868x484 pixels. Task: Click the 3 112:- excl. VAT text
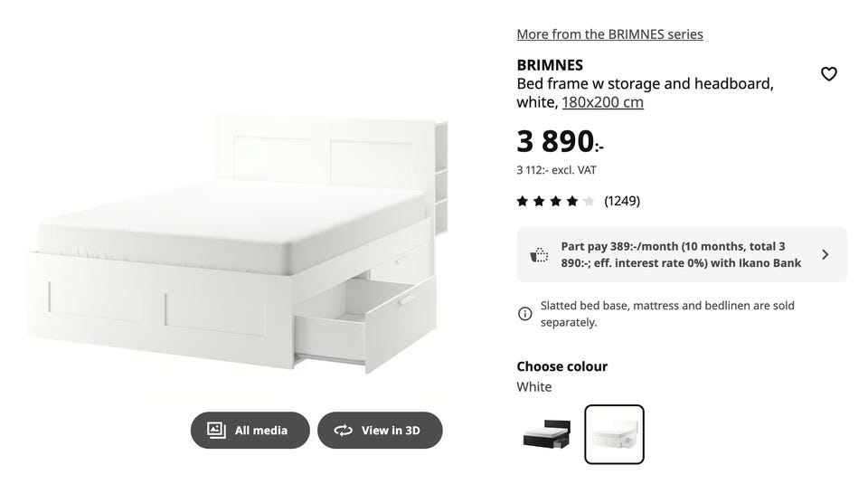(556, 170)
